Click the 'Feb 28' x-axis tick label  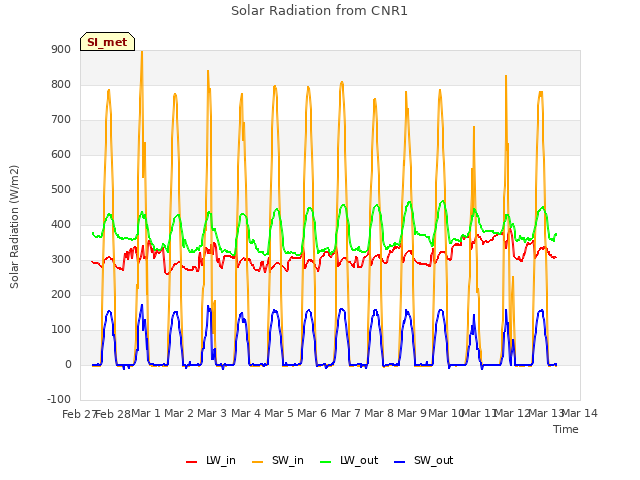click(x=113, y=414)
